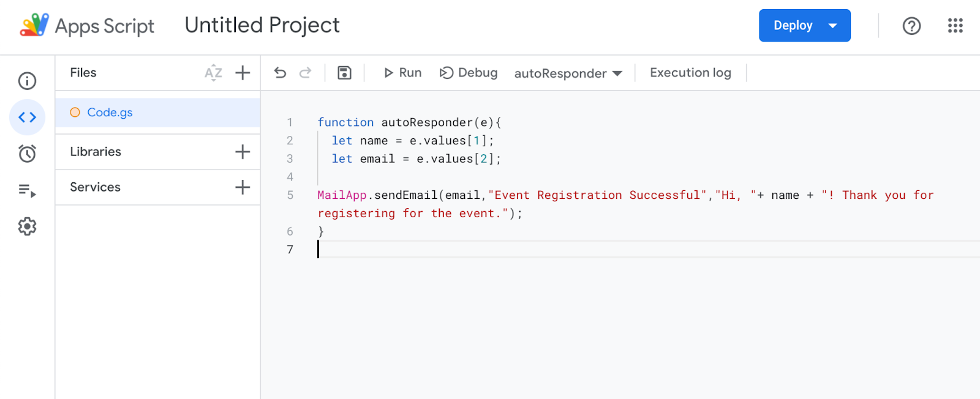
Task: Open the help question mark icon
Action: tap(911, 26)
